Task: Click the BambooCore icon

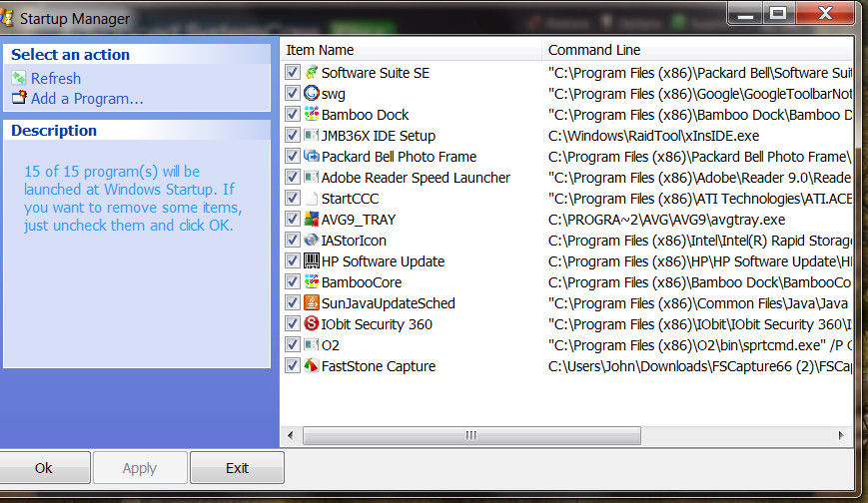Action: (312, 281)
